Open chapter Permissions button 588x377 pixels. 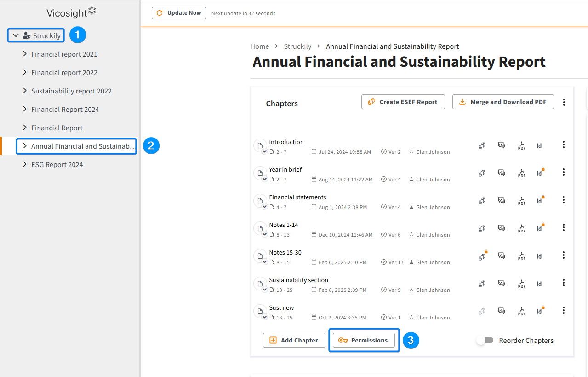[364, 340]
